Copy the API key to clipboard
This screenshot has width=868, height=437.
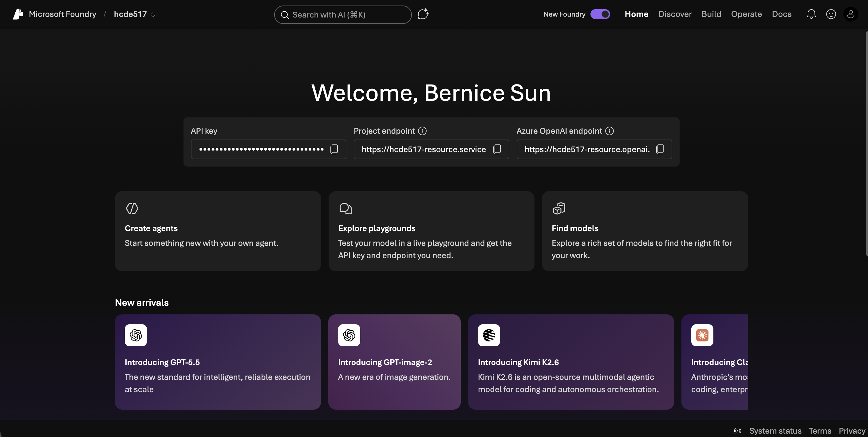pos(334,149)
